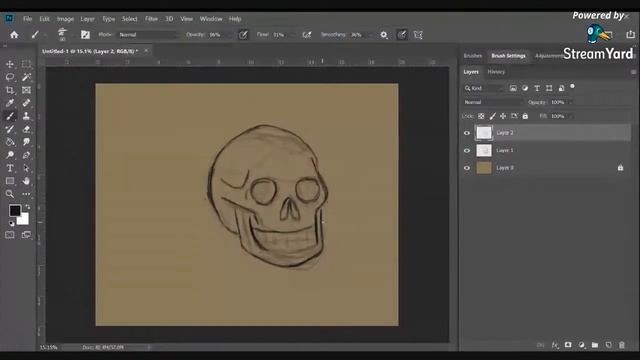Select the Dodge tool

coord(10,155)
